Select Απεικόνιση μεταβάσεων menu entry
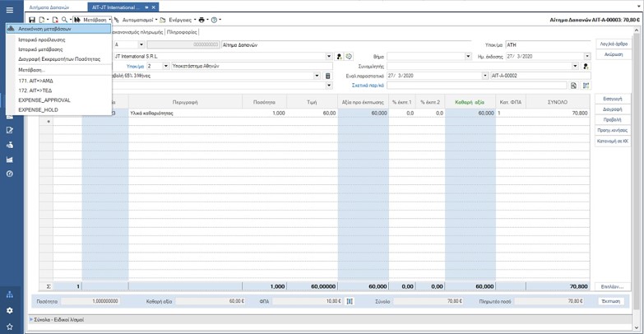The width and height of the screenshot is (644, 334). tap(58, 29)
